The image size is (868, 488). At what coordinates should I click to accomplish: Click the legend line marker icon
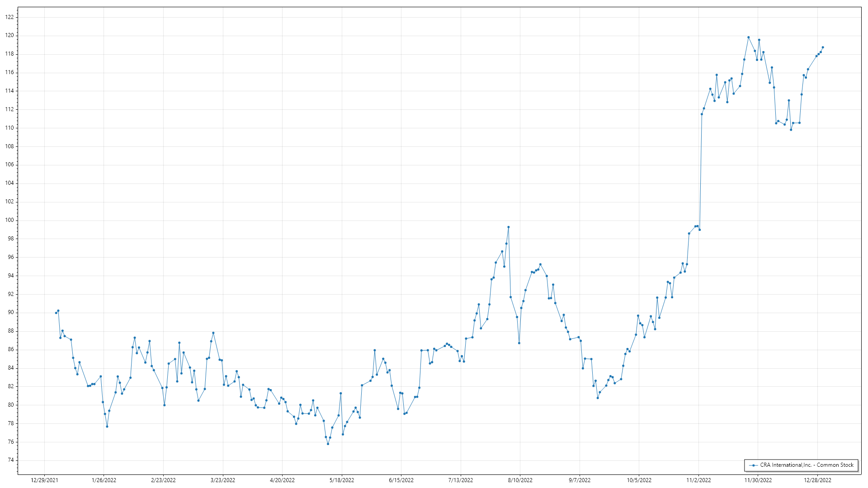pos(753,465)
